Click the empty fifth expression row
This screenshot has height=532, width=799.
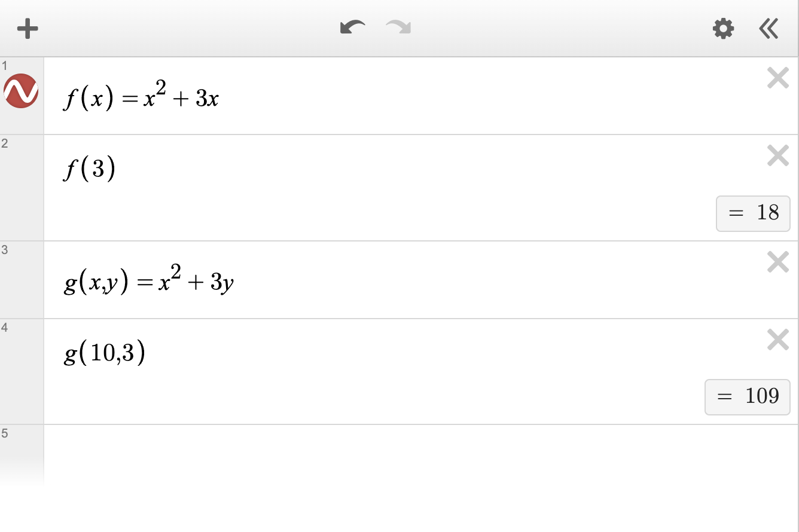pyautogui.click(x=419, y=454)
